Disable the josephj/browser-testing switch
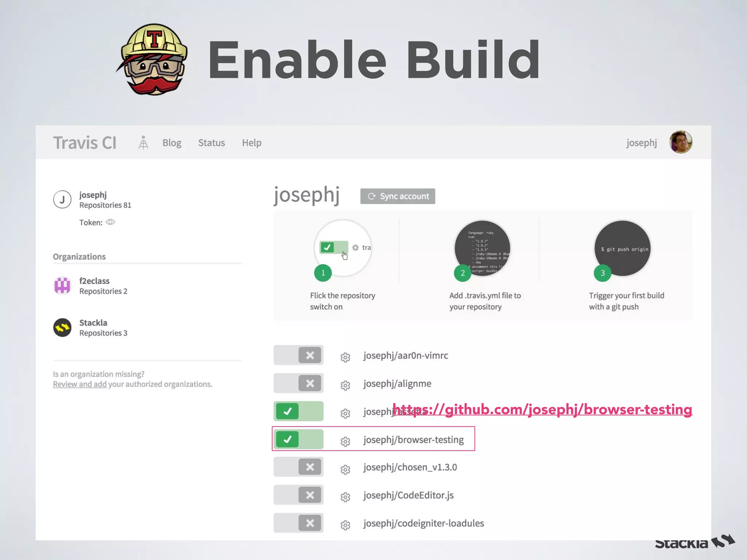747x560 pixels. 298,439
